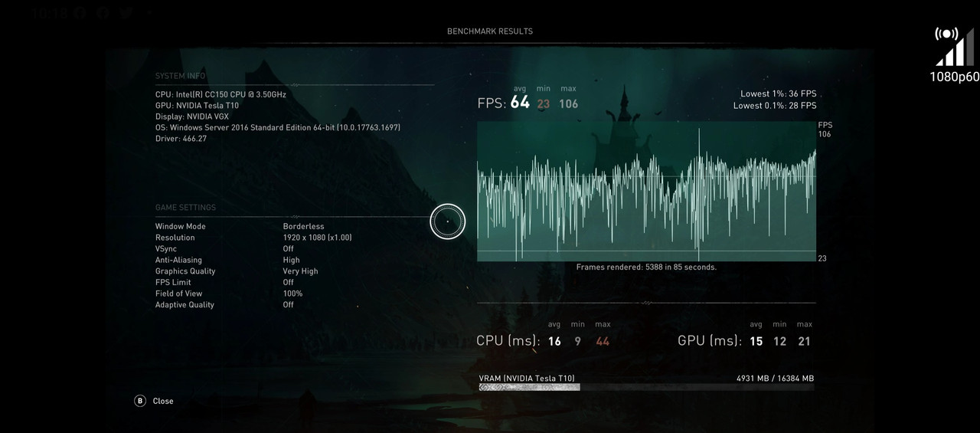The image size is (980, 433).
Task: Select the Graphics Quality setting label
Action: 185,271
